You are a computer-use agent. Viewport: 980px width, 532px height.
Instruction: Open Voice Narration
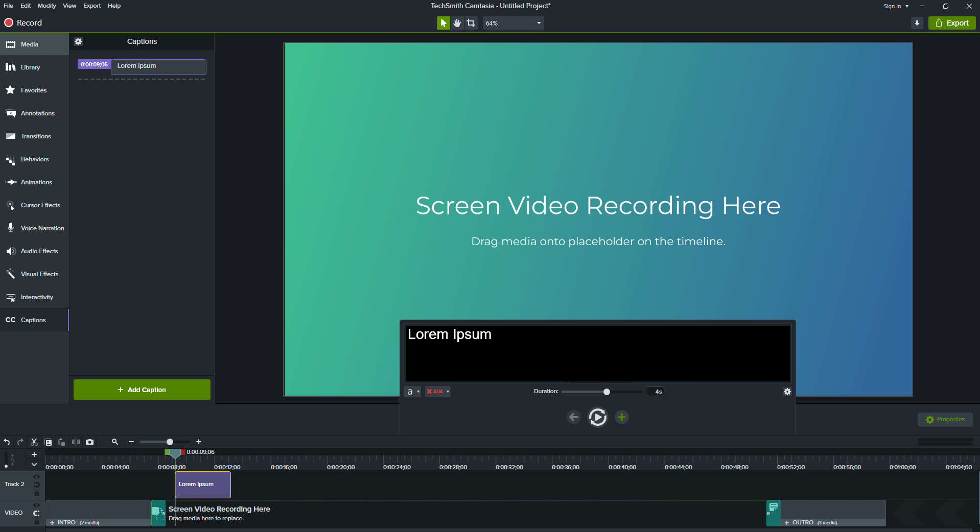[x=34, y=228]
